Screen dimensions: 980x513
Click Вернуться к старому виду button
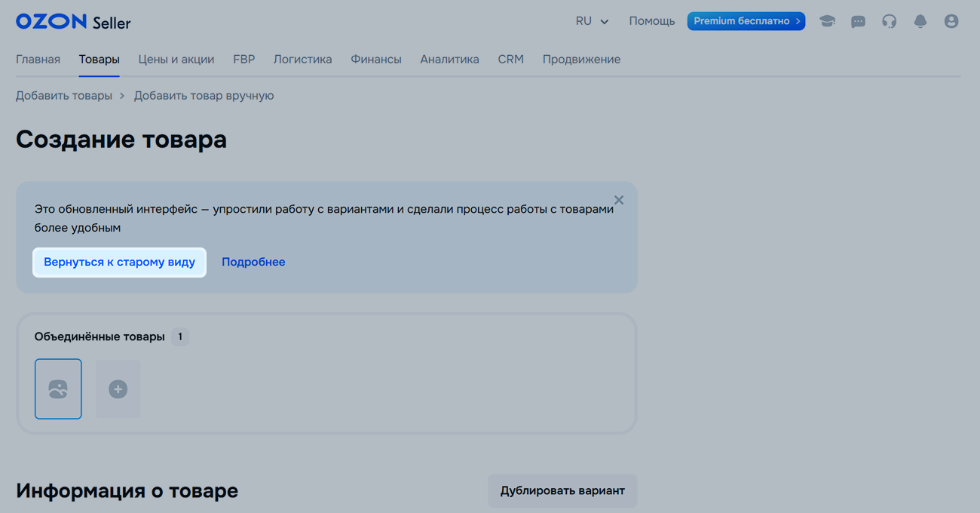pos(119,263)
